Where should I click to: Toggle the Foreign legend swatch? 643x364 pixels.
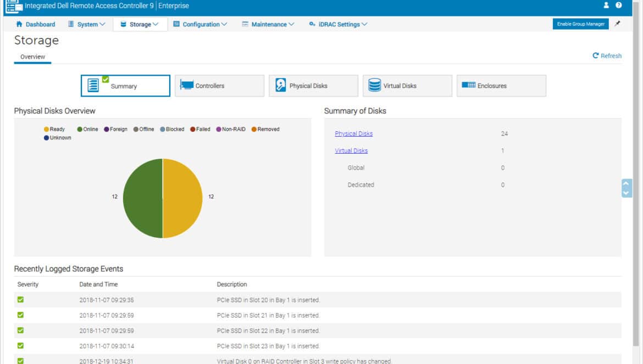[107, 130]
